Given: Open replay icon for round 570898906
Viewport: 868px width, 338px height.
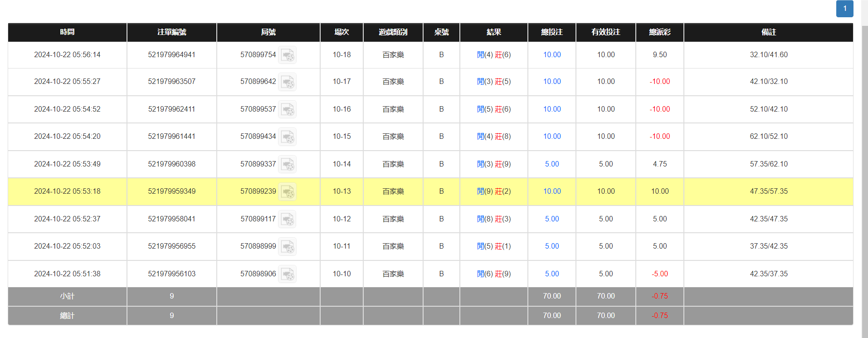Looking at the screenshot, I should tap(287, 274).
